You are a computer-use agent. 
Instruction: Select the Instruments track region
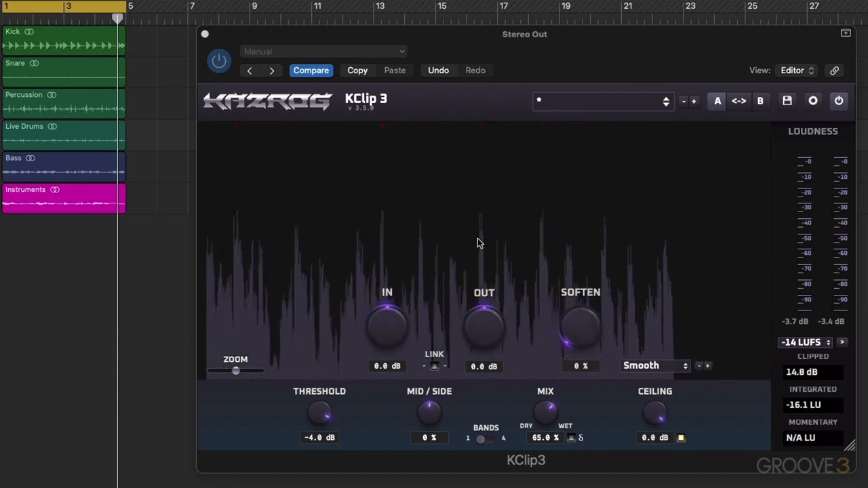tap(64, 199)
